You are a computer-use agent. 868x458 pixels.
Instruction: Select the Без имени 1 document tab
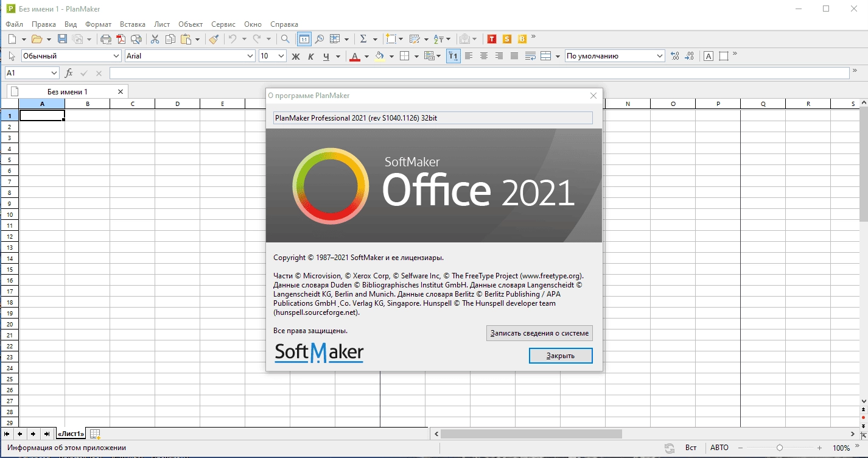pos(68,91)
